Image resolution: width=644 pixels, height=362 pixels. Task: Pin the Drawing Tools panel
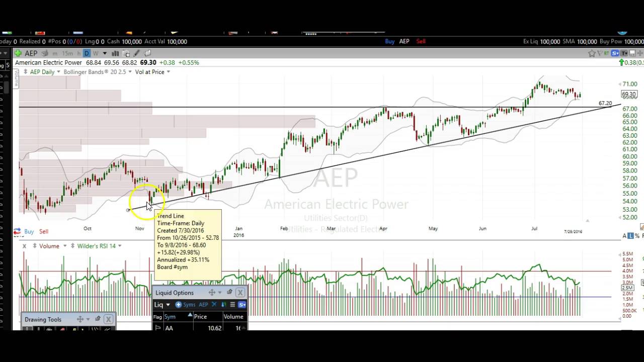pos(98,319)
